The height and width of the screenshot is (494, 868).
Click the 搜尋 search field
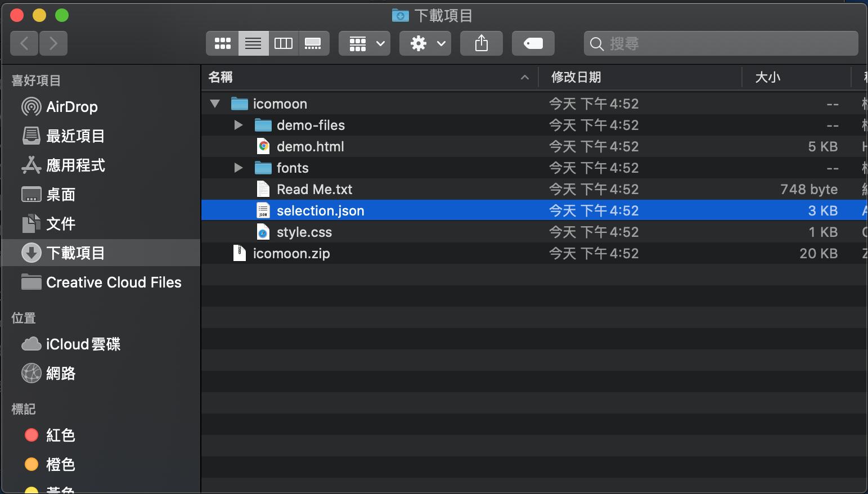[721, 43]
